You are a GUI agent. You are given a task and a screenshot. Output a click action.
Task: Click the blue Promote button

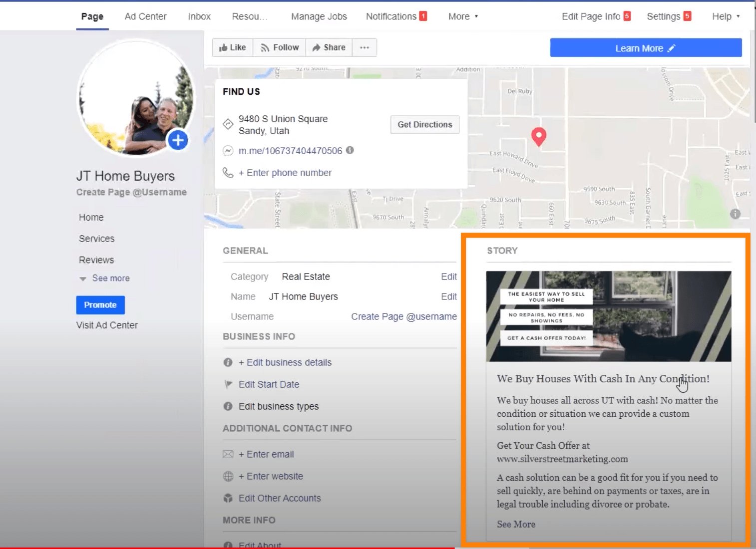(100, 305)
